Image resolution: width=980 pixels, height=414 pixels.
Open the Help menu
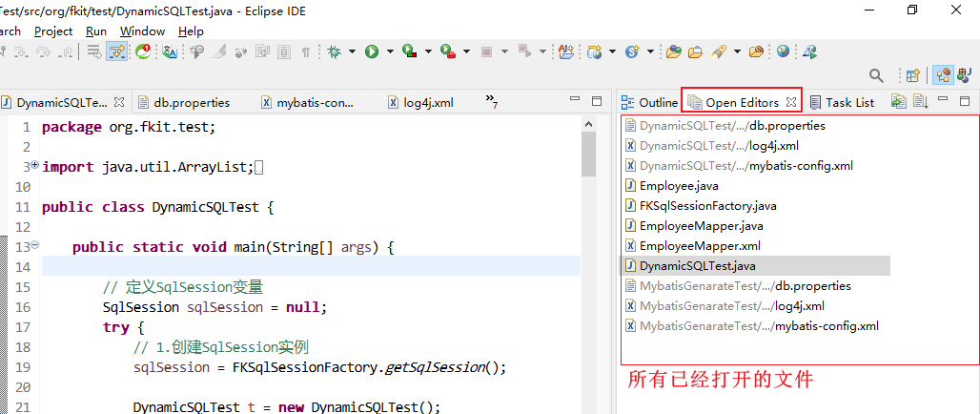(191, 31)
